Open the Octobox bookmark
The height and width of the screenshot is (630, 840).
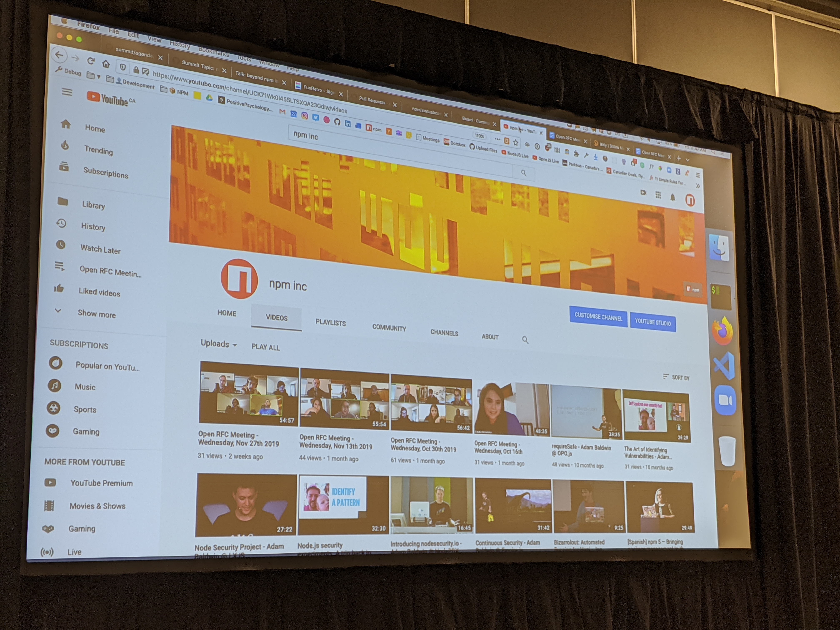coord(455,143)
